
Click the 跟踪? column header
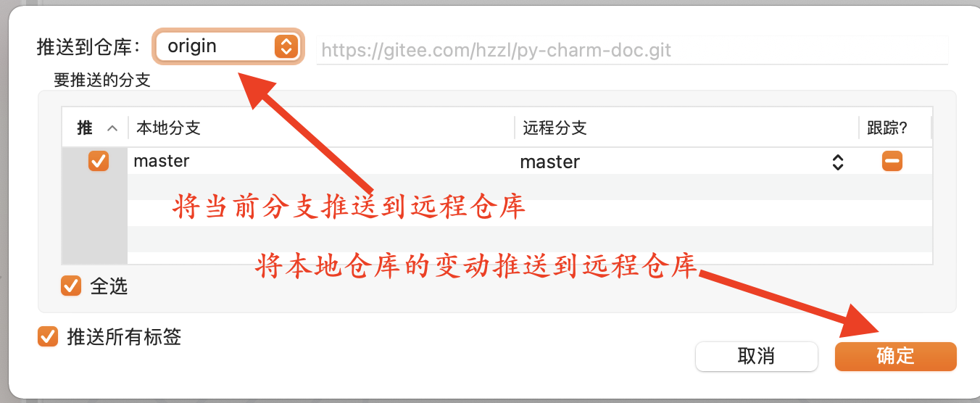pos(888,128)
